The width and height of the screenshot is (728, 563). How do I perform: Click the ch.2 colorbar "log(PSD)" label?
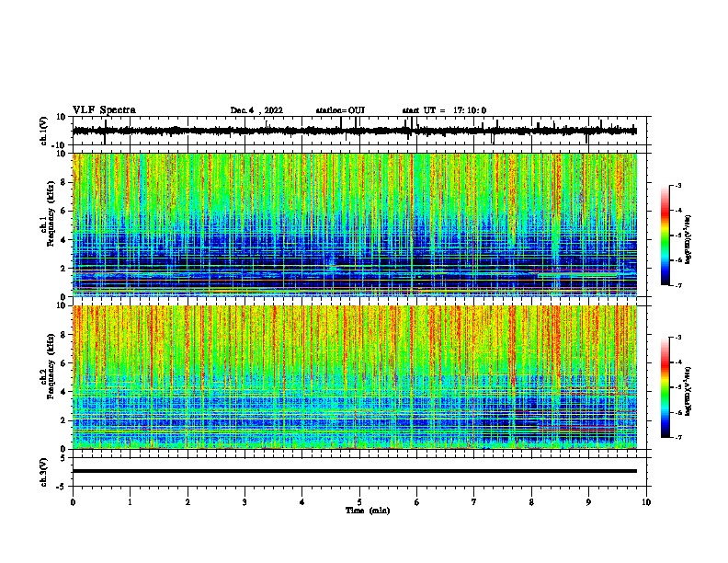coord(688,391)
